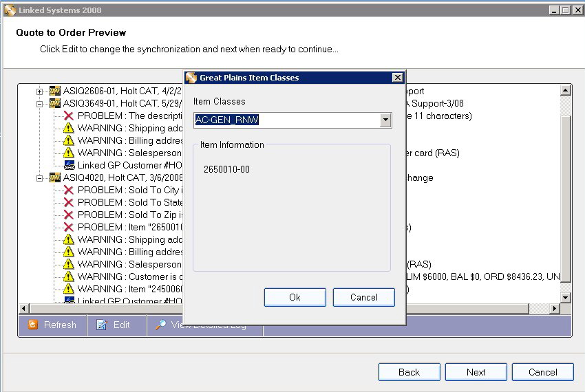Collapse the ASIQ3649-01 Holt CAT node
Image resolution: width=585 pixels, height=392 pixels.
39,104
